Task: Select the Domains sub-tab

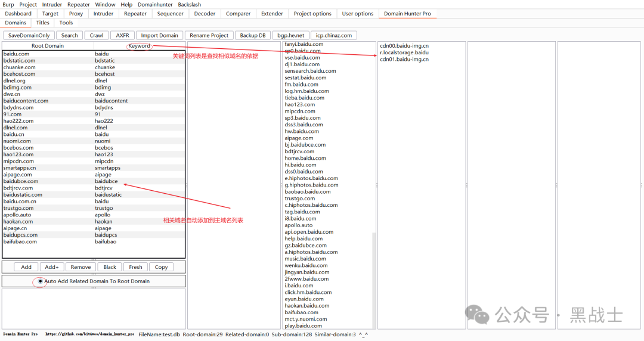Action: (x=16, y=23)
